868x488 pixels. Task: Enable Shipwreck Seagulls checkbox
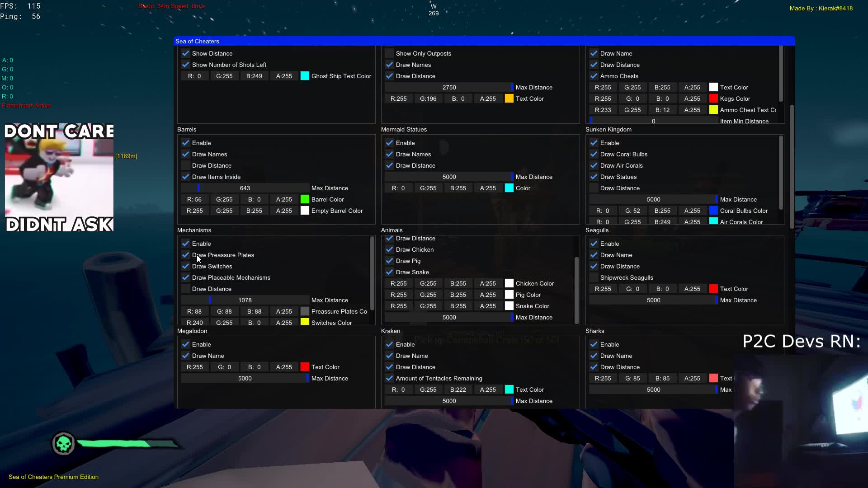click(x=594, y=277)
